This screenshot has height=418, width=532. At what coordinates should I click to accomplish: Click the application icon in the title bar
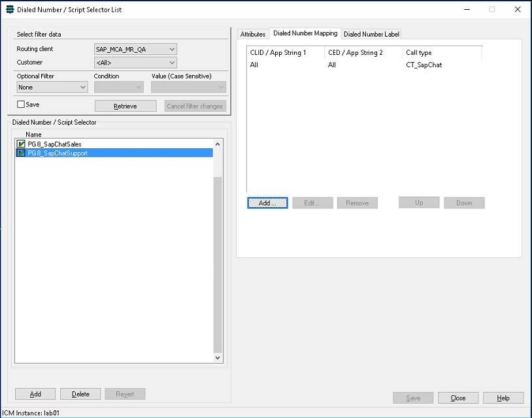click(10, 10)
